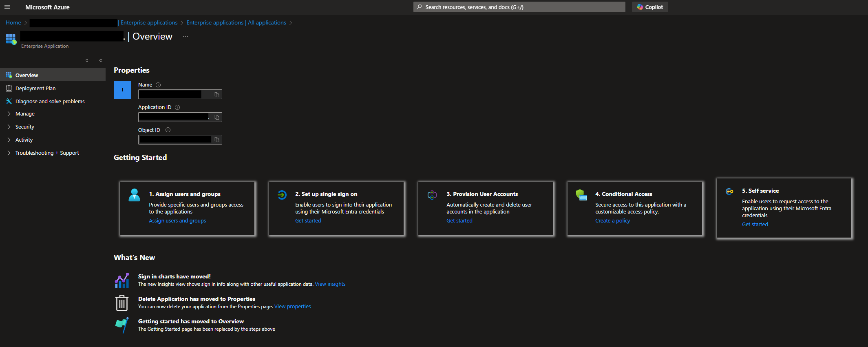Click the '3. Provision User Accounts' heading
Image resolution: width=868 pixels, height=347 pixels.
click(x=482, y=194)
